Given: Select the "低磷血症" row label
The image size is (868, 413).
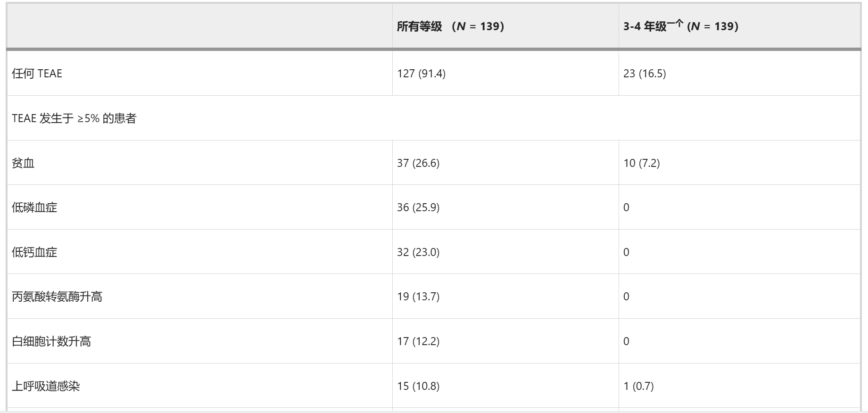Looking at the screenshot, I should click(x=34, y=207).
